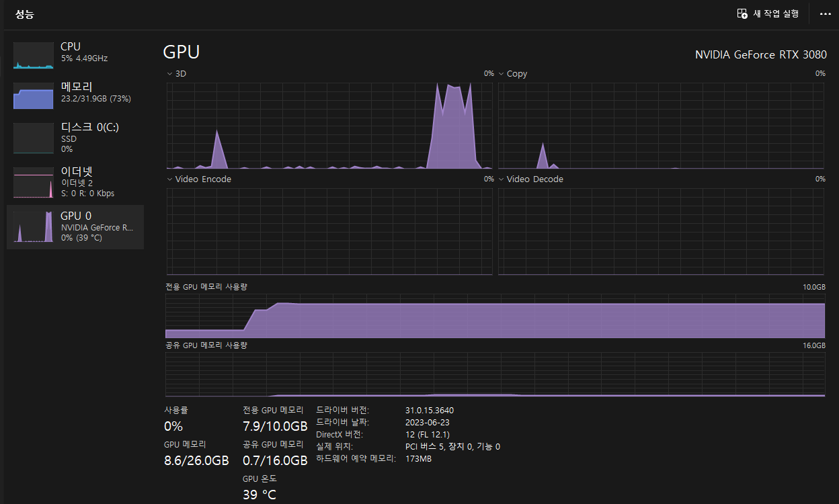Viewport: 839px width, 504px height.
Task: Click NVIDIA GeForce RTX 3080 title
Action: [761, 54]
